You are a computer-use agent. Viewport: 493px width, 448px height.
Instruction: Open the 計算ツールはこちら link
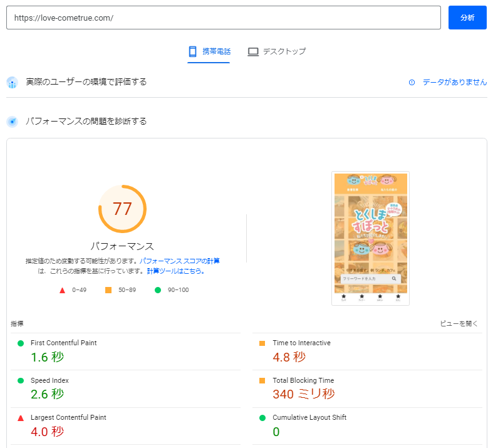click(x=175, y=271)
